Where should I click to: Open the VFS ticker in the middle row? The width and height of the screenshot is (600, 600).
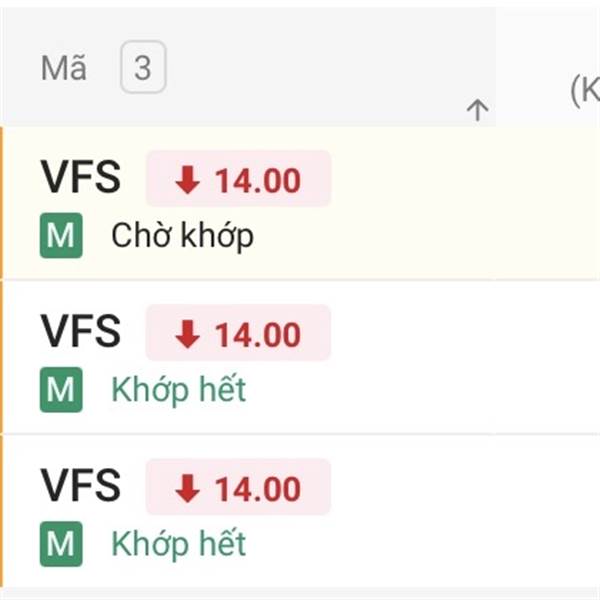pyautogui.click(x=80, y=333)
